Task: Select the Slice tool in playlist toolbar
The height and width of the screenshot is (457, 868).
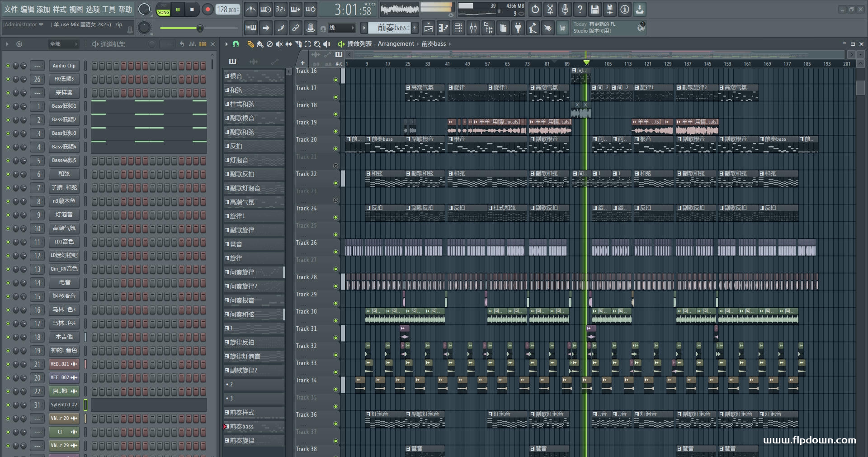Action: click(x=298, y=44)
